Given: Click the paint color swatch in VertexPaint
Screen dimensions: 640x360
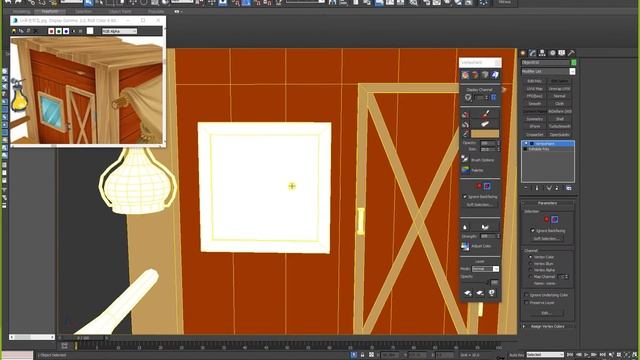Looking at the screenshot, I should coord(485,133).
